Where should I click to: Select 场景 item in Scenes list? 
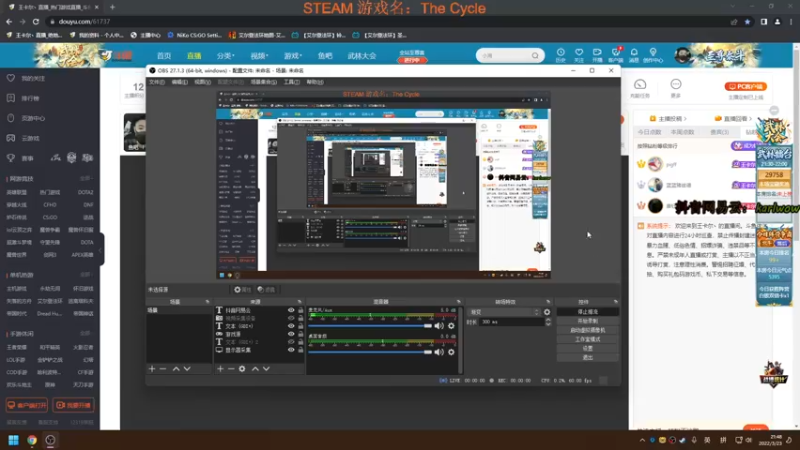pyautogui.click(x=178, y=310)
